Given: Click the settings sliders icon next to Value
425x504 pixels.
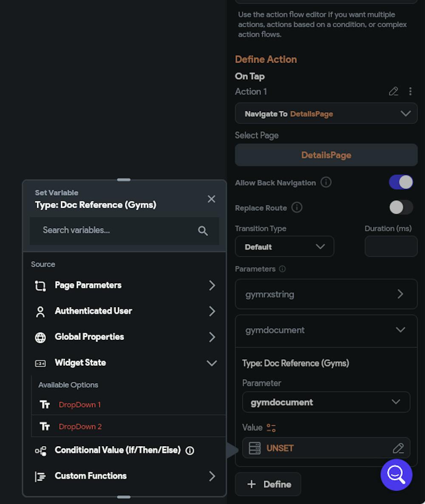Looking at the screenshot, I should [x=271, y=427].
